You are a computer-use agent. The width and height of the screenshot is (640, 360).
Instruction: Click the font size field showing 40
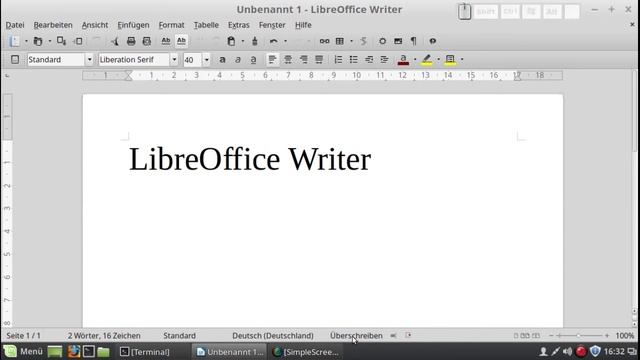(x=193, y=60)
